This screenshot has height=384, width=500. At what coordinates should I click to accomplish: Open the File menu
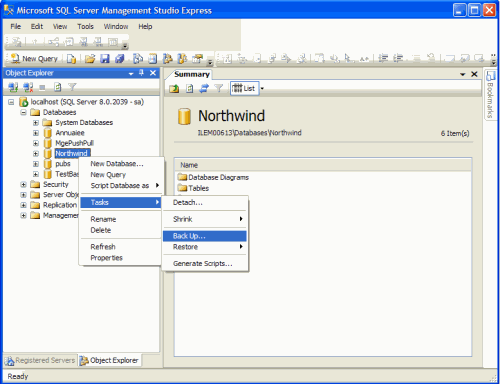point(15,27)
